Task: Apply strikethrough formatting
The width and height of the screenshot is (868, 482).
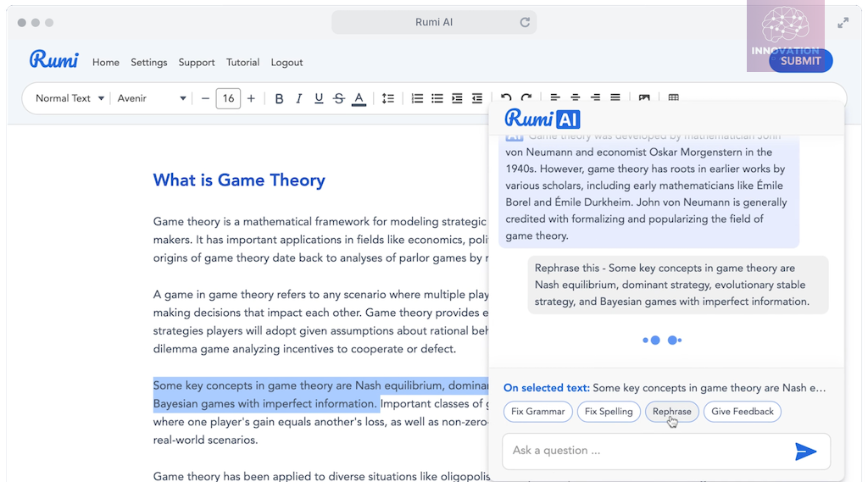Action: pos(339,98)
